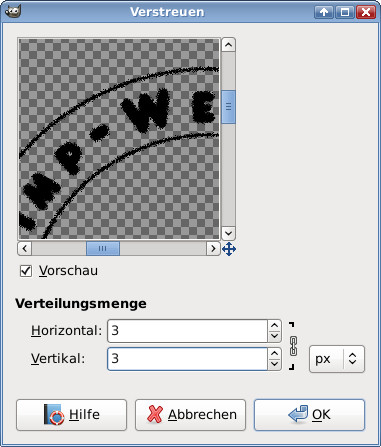Image resolution: width=381 pixels, height=447 pixels.
Task: Click the preview navigation cross-arrows icon
Action: tap(229, 249)
